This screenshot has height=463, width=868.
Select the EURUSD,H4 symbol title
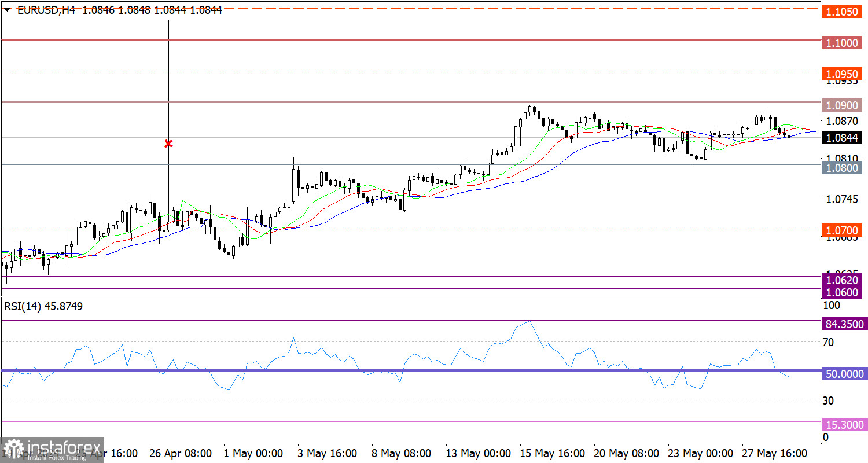click(47, 10)
